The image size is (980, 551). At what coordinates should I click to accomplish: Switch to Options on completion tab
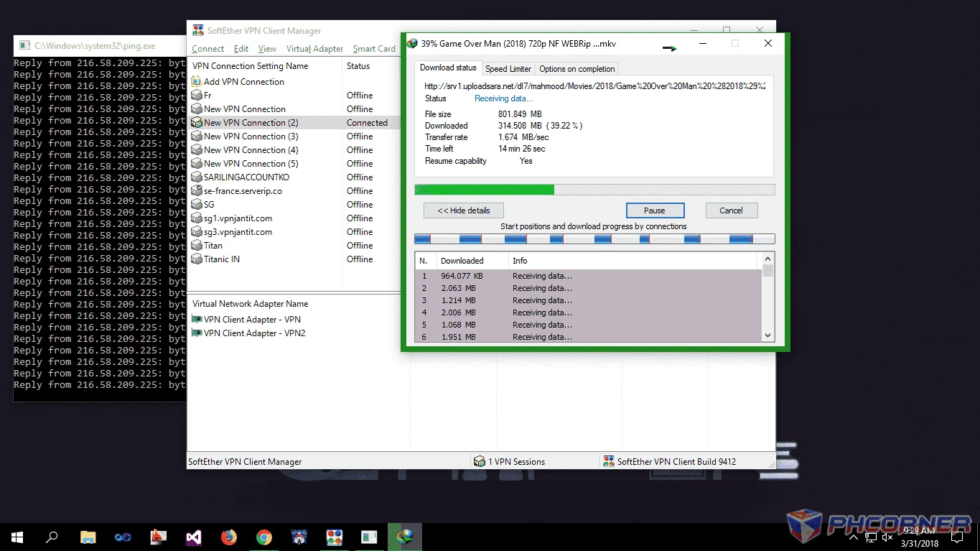(x=577, y=69)
